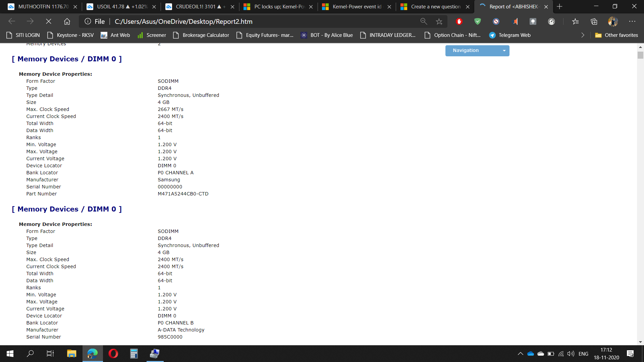Viewport: 644px width, 362px height.
Task: Open Screener bookmark
Action: coord(152,35)
